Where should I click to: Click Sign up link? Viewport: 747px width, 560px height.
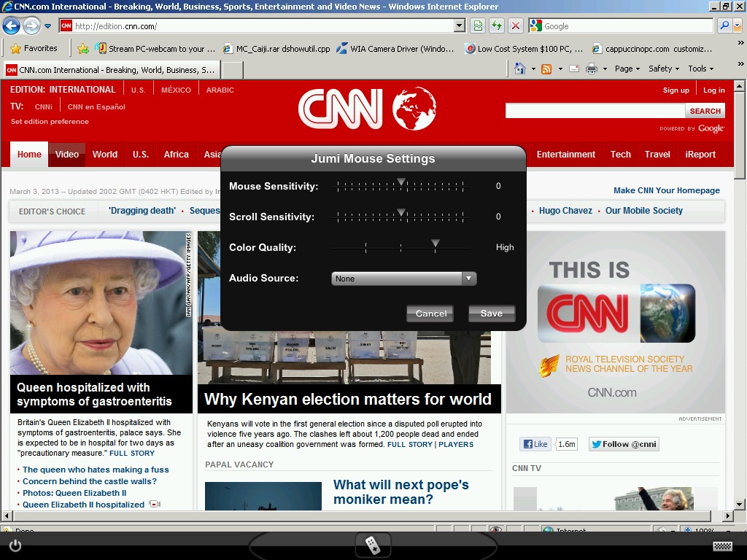point(676,90)
